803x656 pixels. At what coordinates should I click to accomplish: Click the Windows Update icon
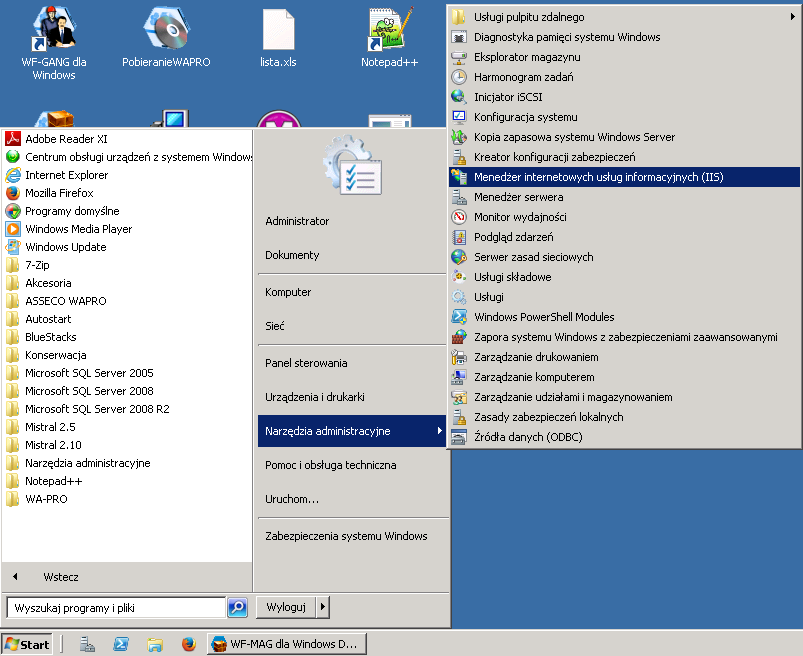[x=13, y=247]
